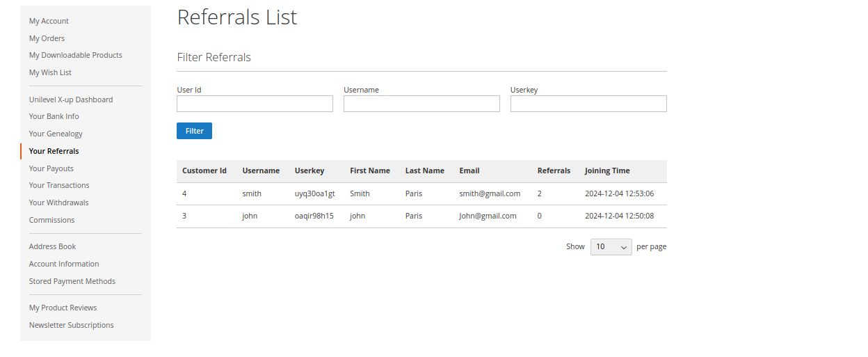
Task: Click the Joining Time column header
Action: point(607,170)
